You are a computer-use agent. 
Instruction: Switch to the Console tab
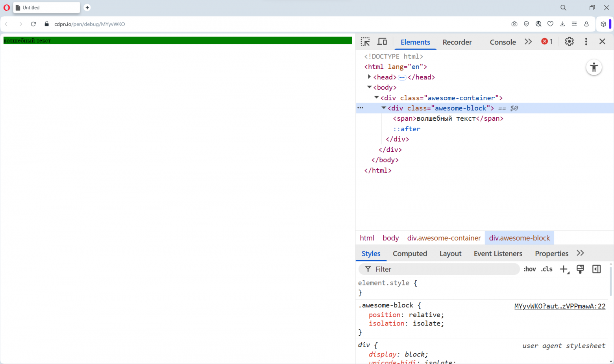click(x=503, y=42)
